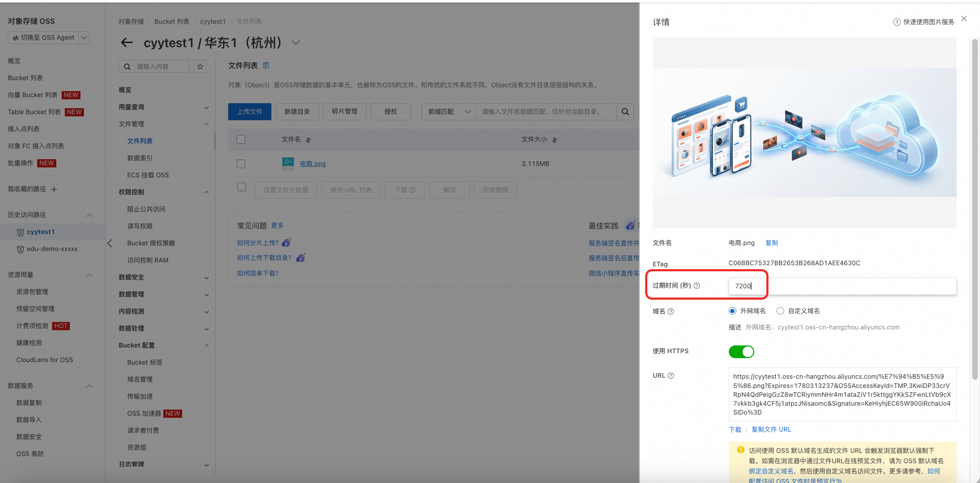Viewport: 980px width, 483px height.
Task: Click 复制 link beside file name
Action: [772, 243]
